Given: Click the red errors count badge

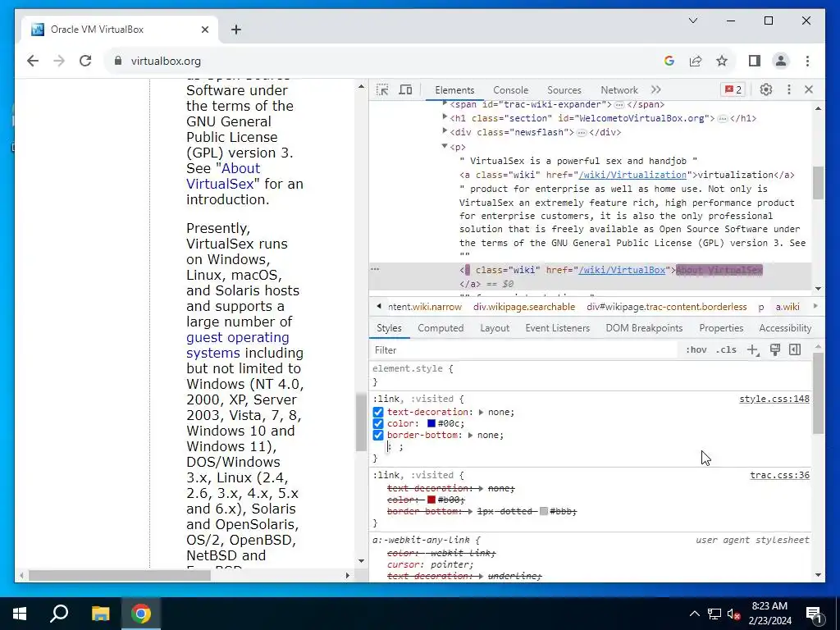Looking at the screenshot, I should pyautogui.click(x=733, y=90).
